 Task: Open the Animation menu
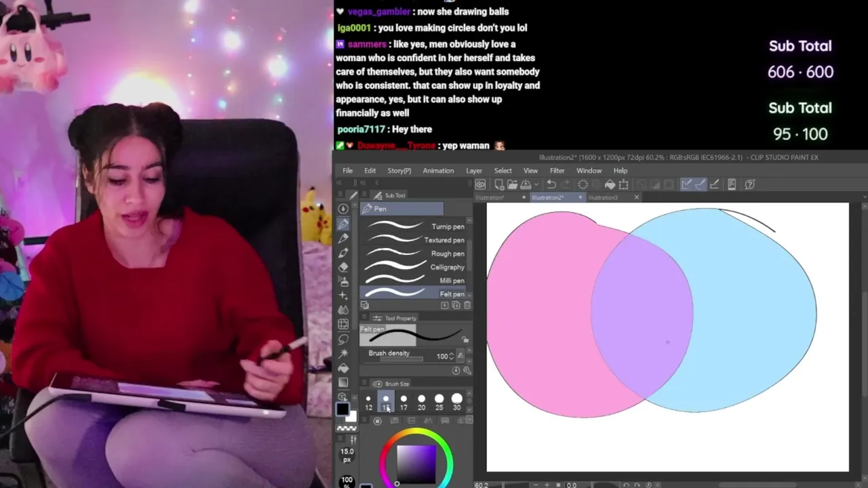[x=438, y=171]
